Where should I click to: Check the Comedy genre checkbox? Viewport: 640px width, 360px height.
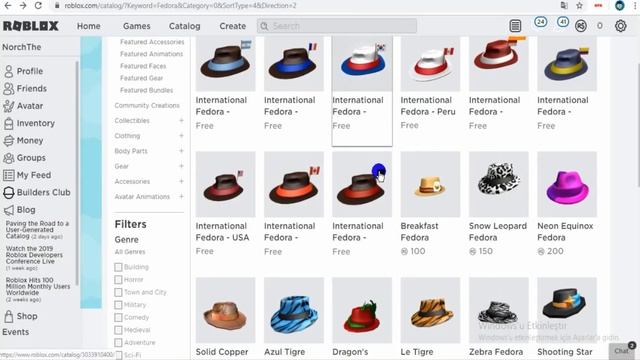tap(118, 318)
